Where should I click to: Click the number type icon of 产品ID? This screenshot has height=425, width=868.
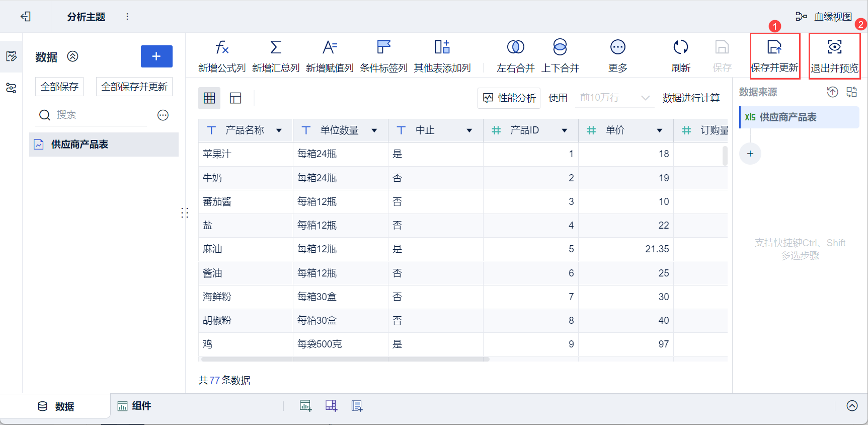(496, 131)
